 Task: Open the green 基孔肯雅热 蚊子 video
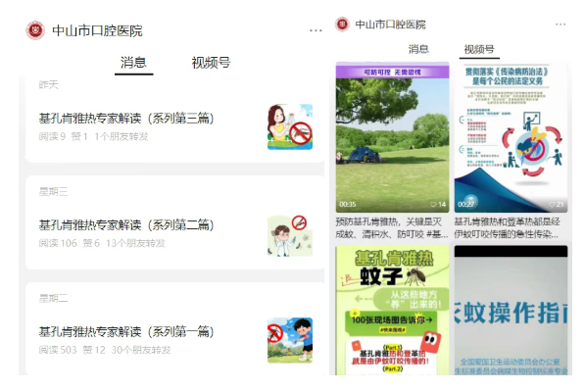click(393, 311)
